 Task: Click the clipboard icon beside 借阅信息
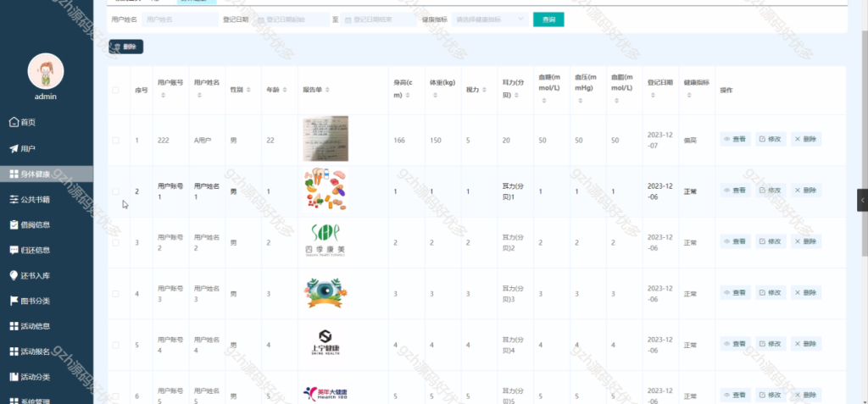pyautogui.click(x=14, y=224)
